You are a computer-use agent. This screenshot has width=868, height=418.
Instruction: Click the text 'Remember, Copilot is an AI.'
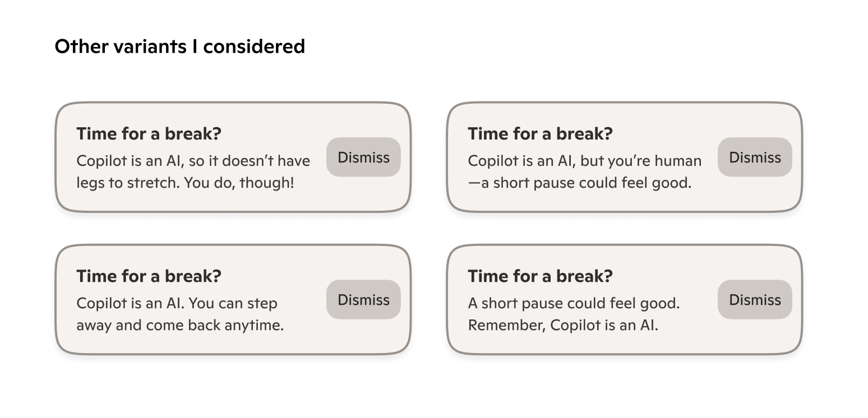coord(563,325)
